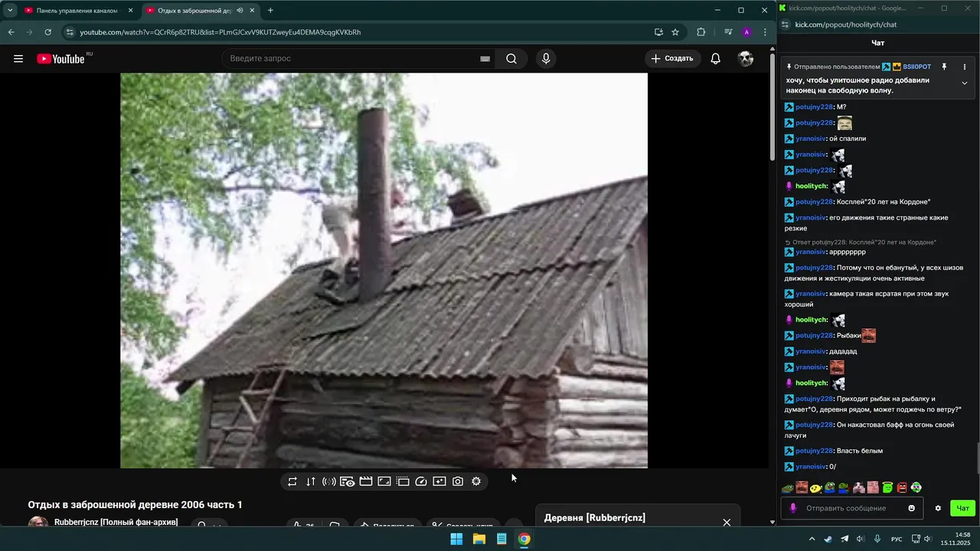Open the YouTube hamburger guide menu
The width and height of the screenshot is (980, 551).
click(18, 59)
